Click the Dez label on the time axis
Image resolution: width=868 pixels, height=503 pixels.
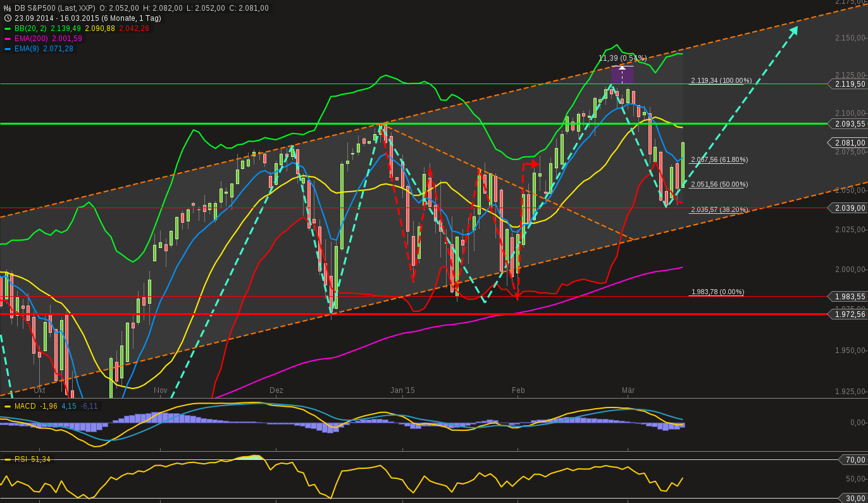pyautogui.click(x=276, y=390)
